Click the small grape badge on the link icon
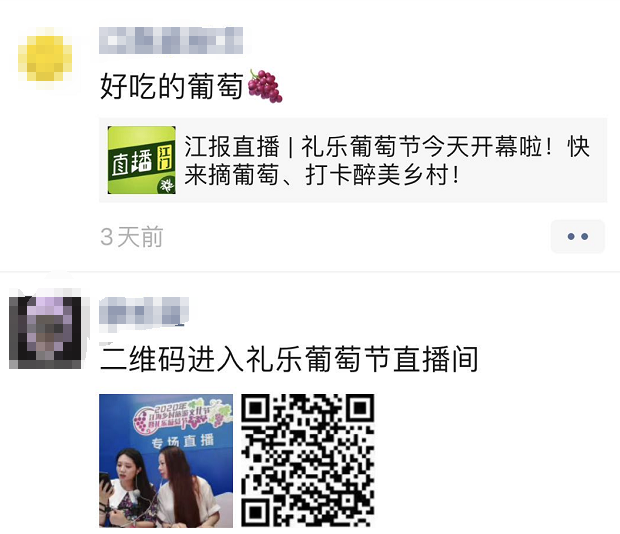The height and width of the screenshot is (534, 620). (x=166, y=185)
